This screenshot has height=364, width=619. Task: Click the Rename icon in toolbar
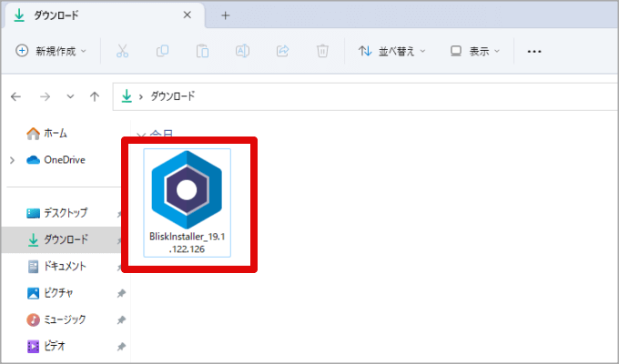[x=242, y=51]
